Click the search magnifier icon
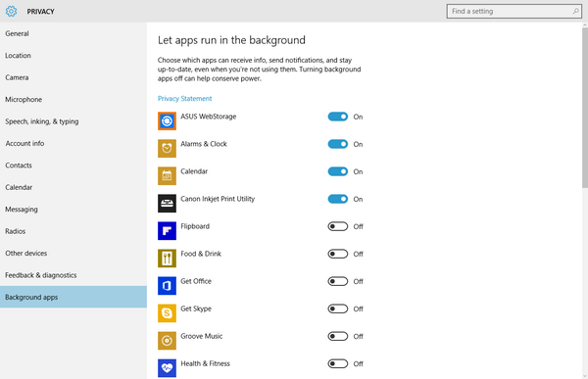 tap(575, 11)
